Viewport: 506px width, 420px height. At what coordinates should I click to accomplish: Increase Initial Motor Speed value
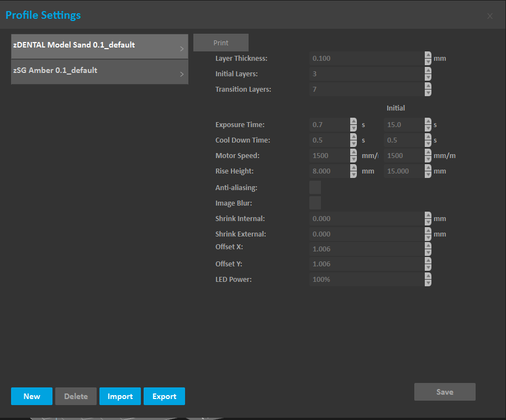point(428,153)
